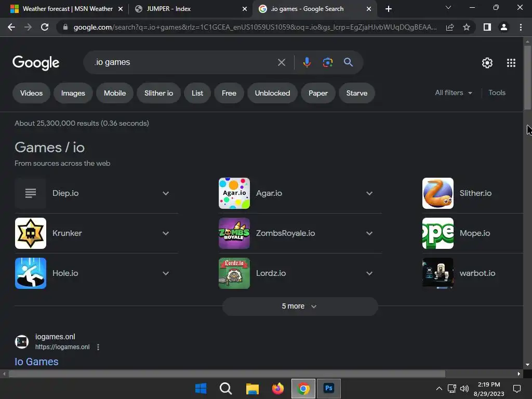This screenshot has width=532, height=399.
Task: Bookmark this page with the star icon
Action: coord(467,27)
